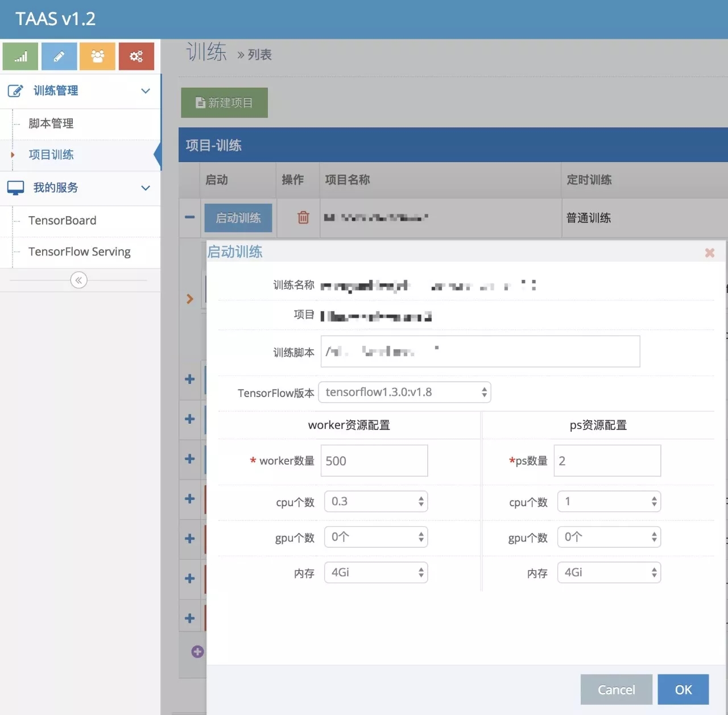Close the 启动训练 dialog with the X
The image size is (728, 715).
pyautogui.click(x=709, y=253)
